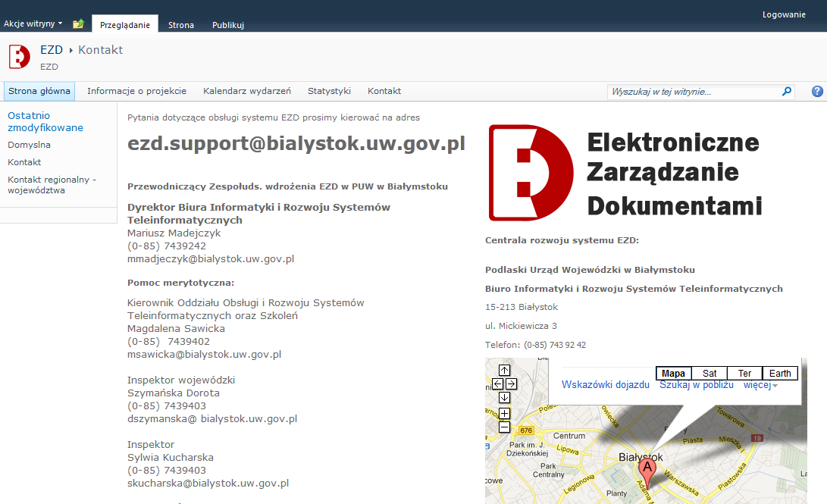Open Ostatnio zmodyfikowane sidebar heading
827x504 pixels.
click(45, 121)
